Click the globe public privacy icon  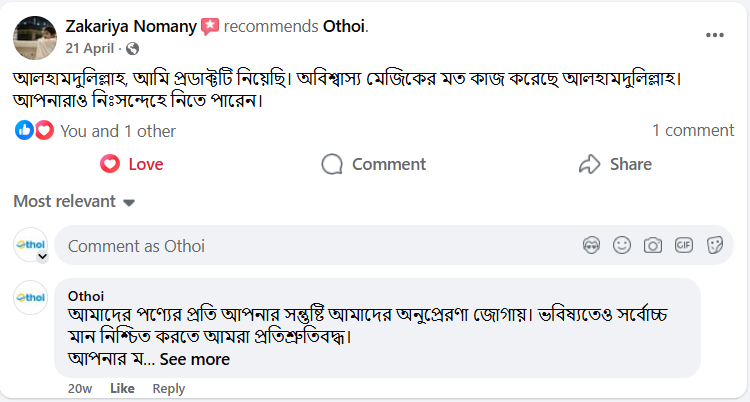tap(133, 48)
